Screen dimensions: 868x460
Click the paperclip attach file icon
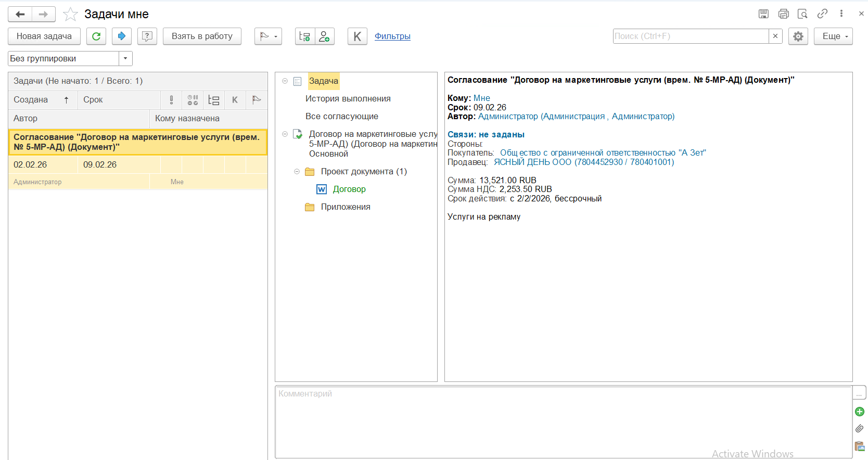[x=860, y=429]
